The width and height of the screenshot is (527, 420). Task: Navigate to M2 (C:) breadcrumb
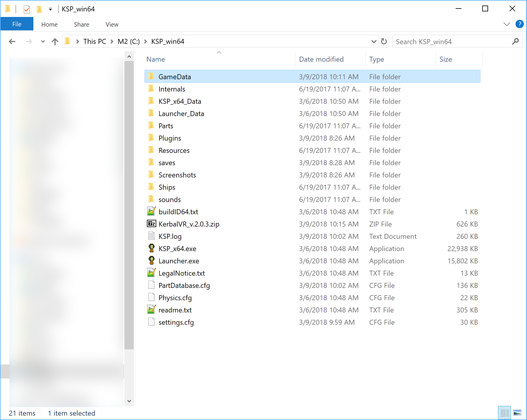coord(129,42)
